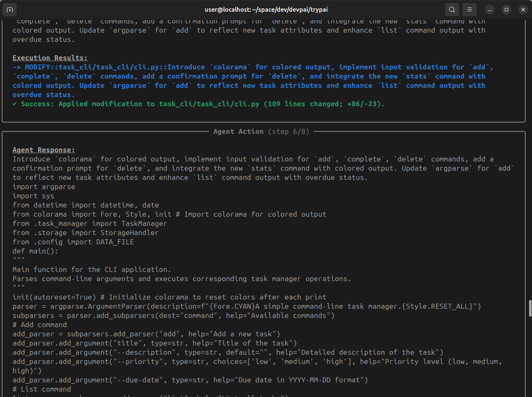Close the terminal window
The image size is (532, 397).
tap(522, 9)
